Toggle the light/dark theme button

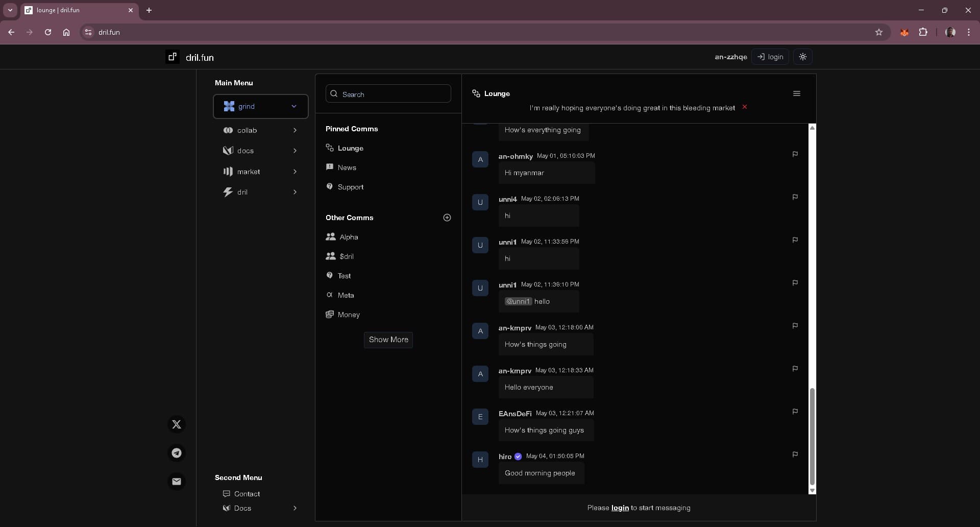803,57
